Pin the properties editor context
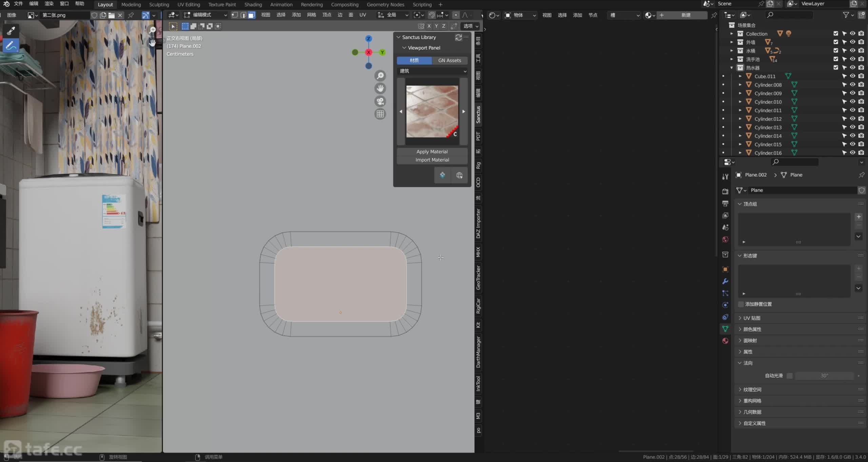868x462 pixels. 861,175
